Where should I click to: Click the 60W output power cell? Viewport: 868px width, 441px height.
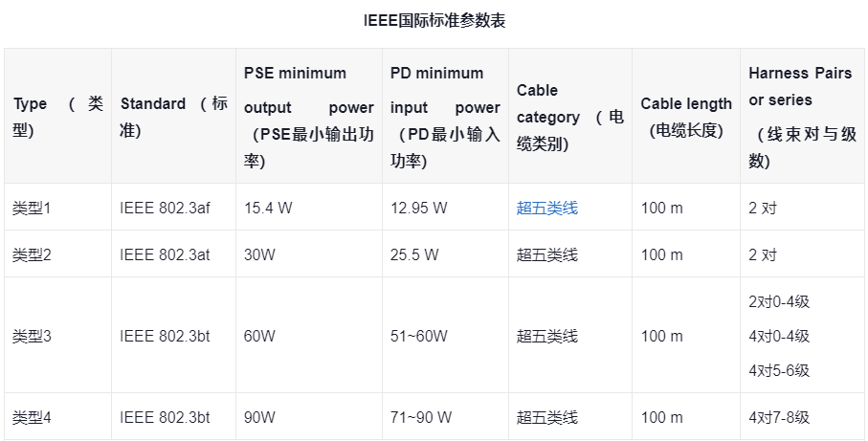pyautogui.click(x=259, y=336)
